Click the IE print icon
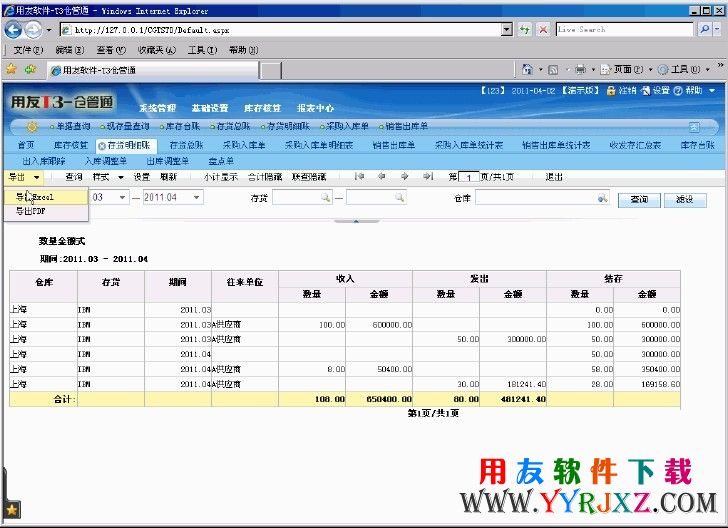Screen dimensions: 728x528 click(580, 70)
